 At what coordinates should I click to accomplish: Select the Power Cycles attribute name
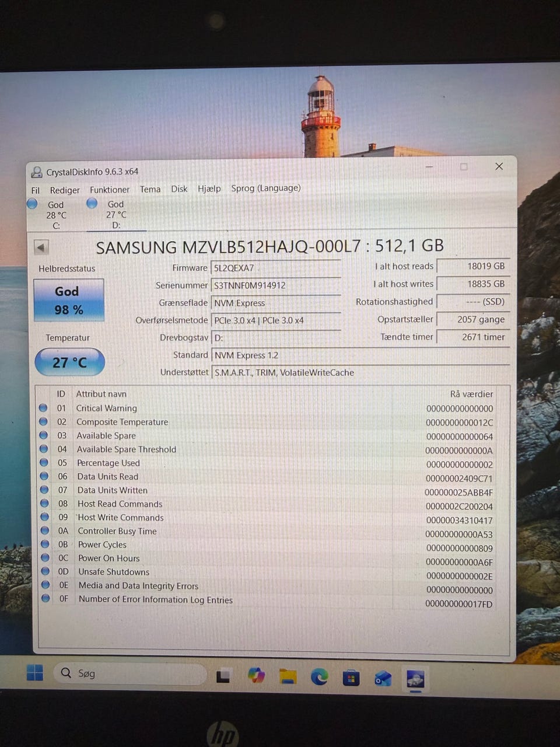click(102, 544)
